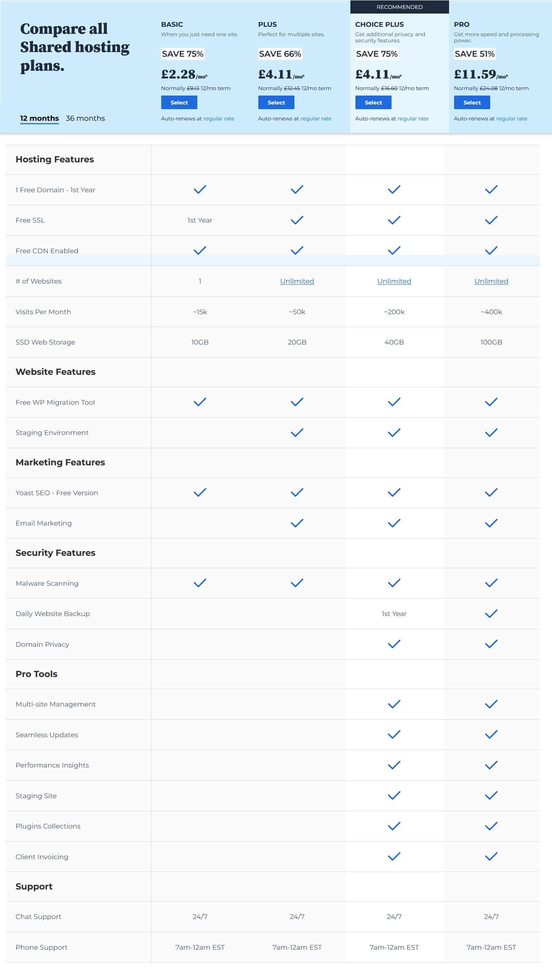Select the BASIC hosting plan
This screenshot has width=552, height=980.
coord(179,102)
